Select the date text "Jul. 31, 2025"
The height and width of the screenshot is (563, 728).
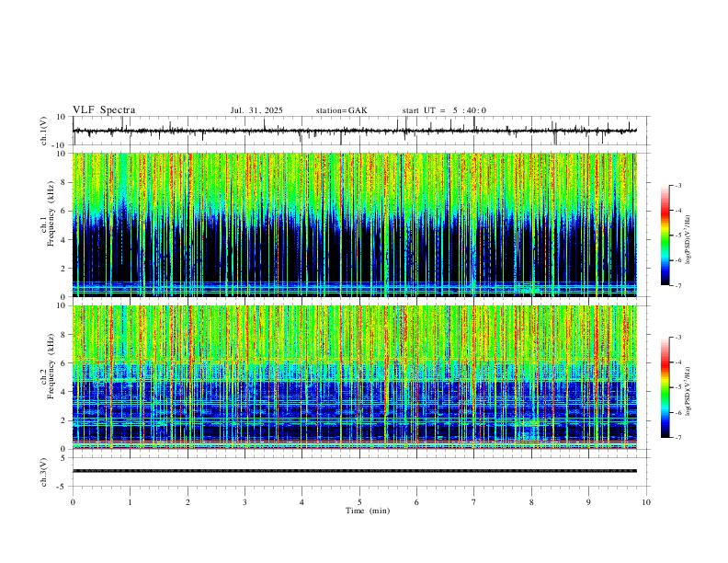(x=256, y=110)
